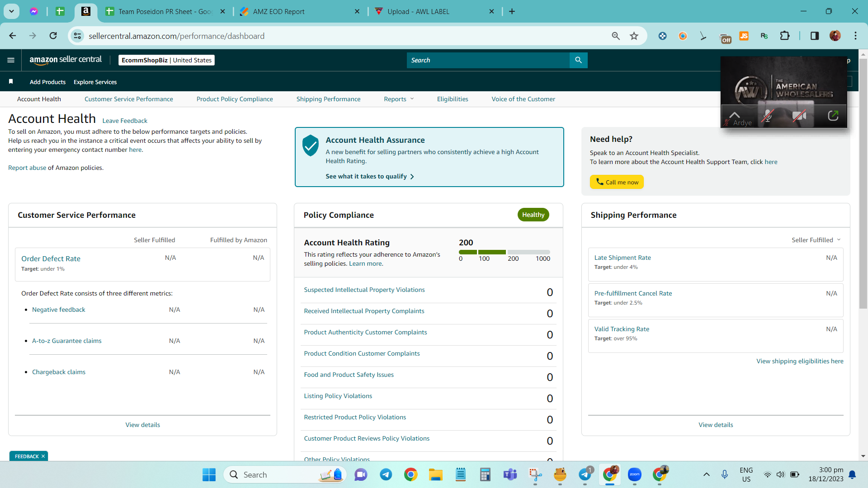
Task: Reload the page with the refresh icon
Action: pos(53,36)
